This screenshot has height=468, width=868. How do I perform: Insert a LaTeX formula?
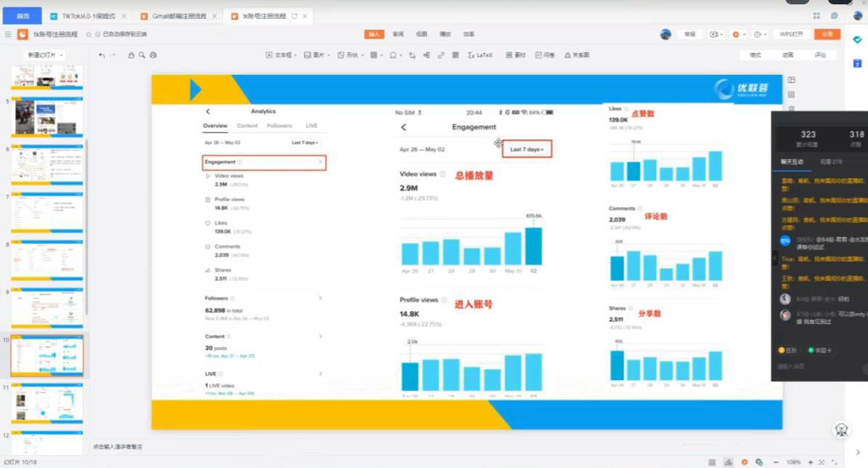[x=481, y=55]
